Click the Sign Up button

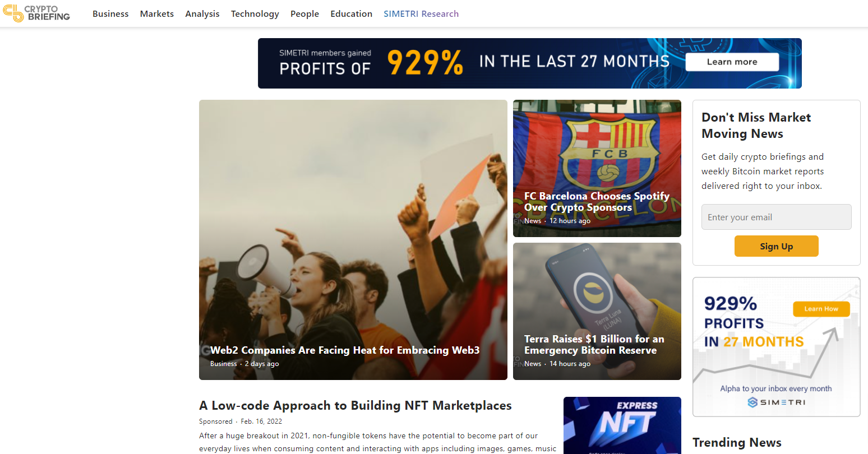[777, 246]
